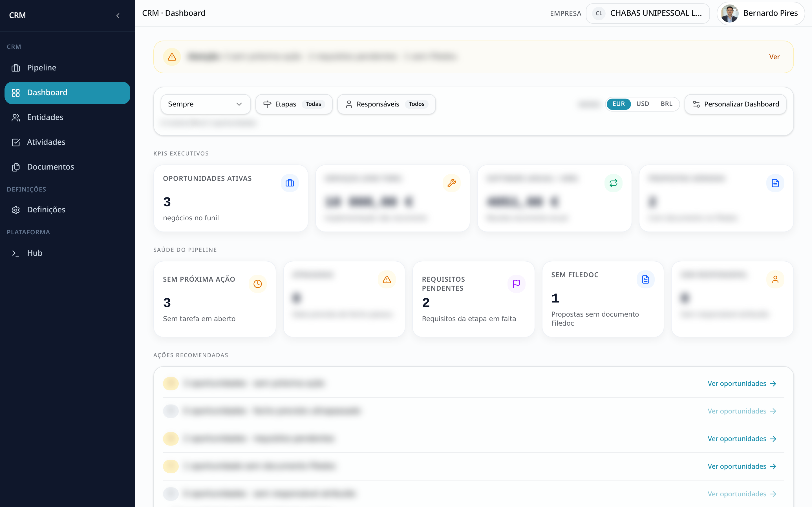The image size is (812, 507).
Task: Click the document icon on Sem Filedoc card
Action: click(646, 279)
